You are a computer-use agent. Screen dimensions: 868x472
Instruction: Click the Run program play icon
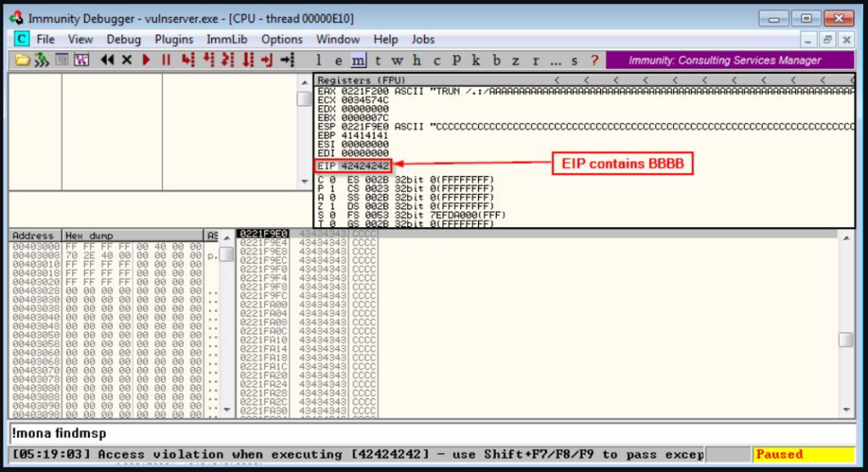tap(147, 60)
